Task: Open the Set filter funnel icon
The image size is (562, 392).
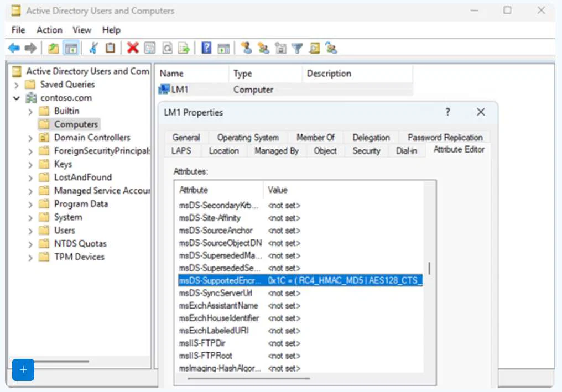Action: [x=297, y=48]
